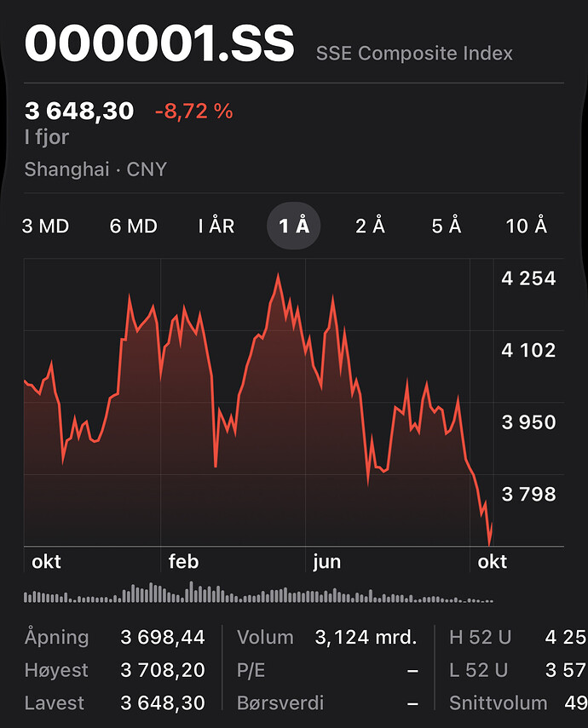Tap the H 52 U statistic

point(518,638)
